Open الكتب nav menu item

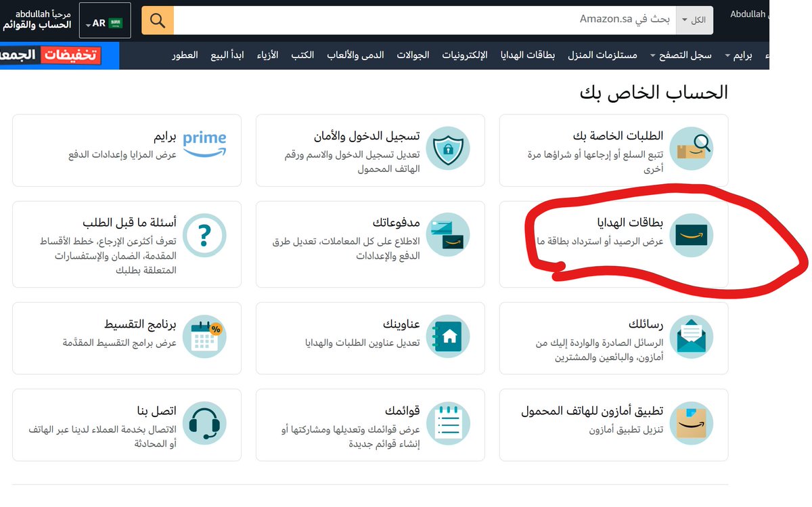(302, 55)
